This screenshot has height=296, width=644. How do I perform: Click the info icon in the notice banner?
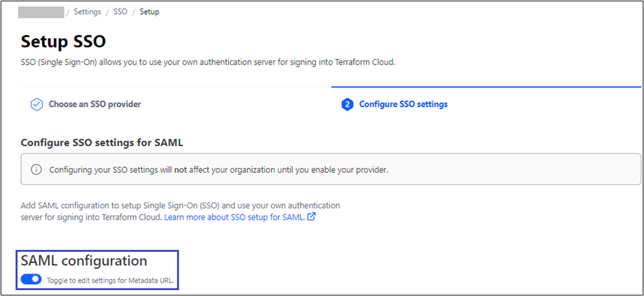(x=37, y=170)
